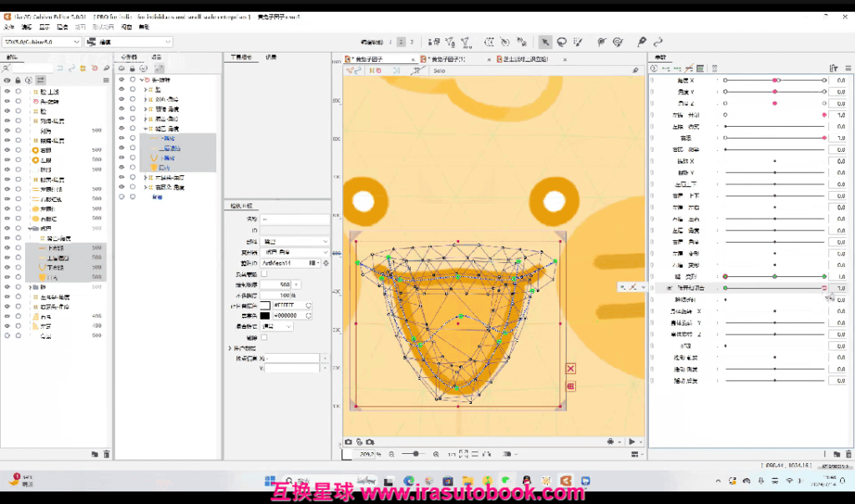
Task: Click the parts panel search field
Action: 33,68
